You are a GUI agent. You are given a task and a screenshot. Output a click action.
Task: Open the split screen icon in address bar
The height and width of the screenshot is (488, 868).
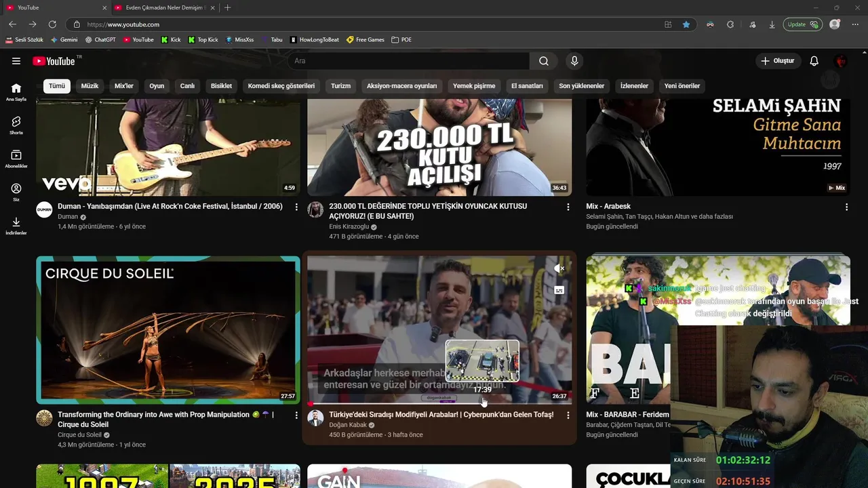point(668,24)
